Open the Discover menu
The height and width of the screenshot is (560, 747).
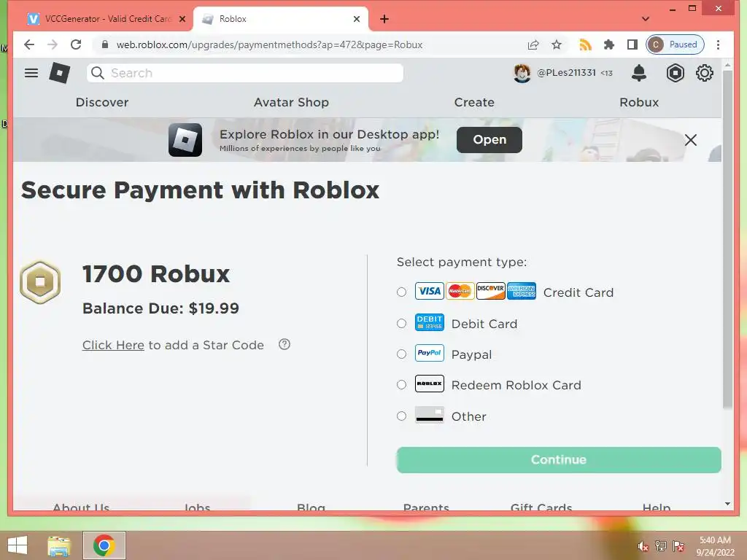[x=102, y=102]
